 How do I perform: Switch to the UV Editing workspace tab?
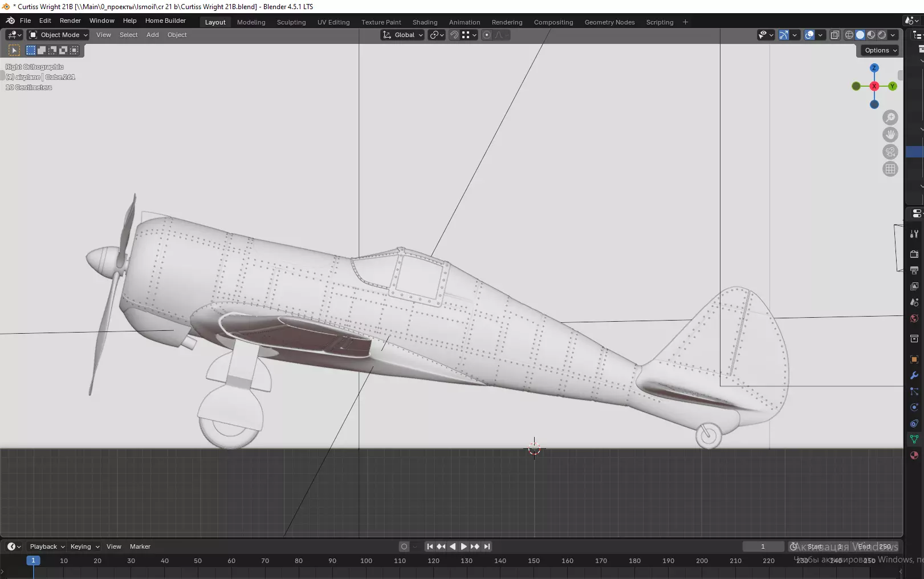(x=333, y=22)
